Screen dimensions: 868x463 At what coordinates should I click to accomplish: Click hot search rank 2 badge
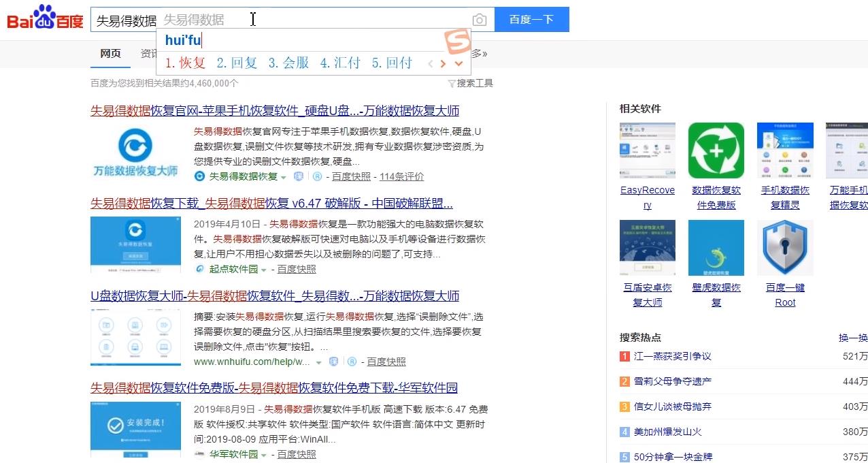(624, 381)
